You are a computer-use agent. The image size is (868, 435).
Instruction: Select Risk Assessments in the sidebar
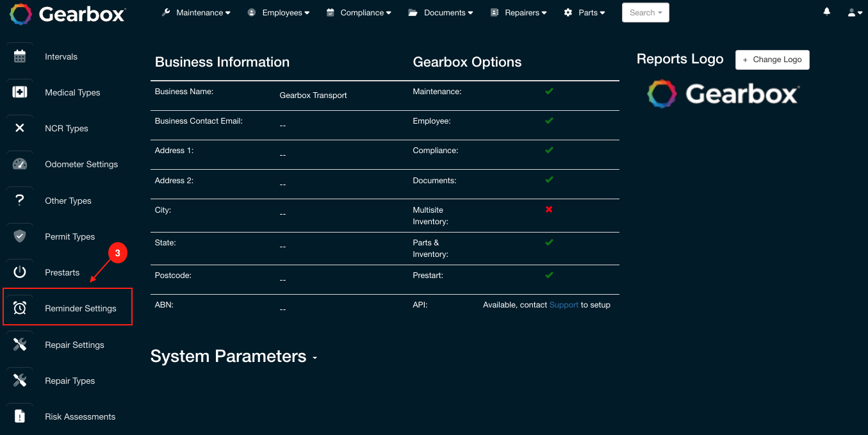[x=80, y=416]
